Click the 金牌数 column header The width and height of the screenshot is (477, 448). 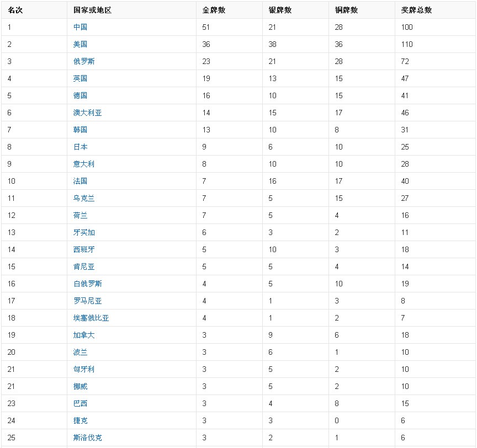(214, 10)
